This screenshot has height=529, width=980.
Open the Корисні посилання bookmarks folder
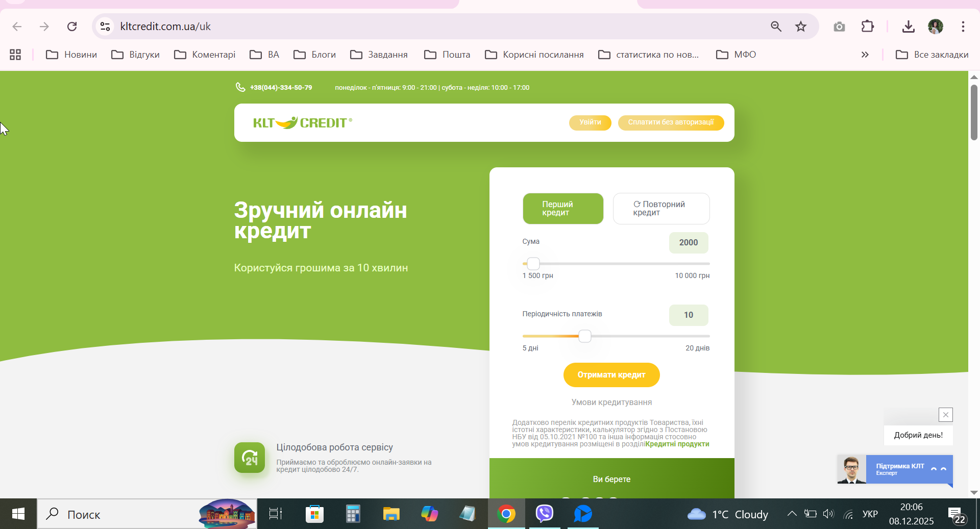point(534,55)
